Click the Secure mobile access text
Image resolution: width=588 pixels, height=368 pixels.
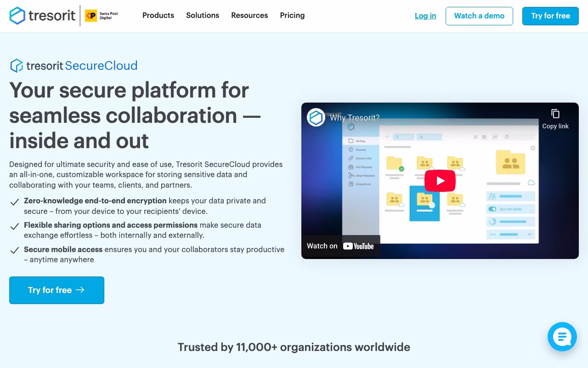point(63,249)
